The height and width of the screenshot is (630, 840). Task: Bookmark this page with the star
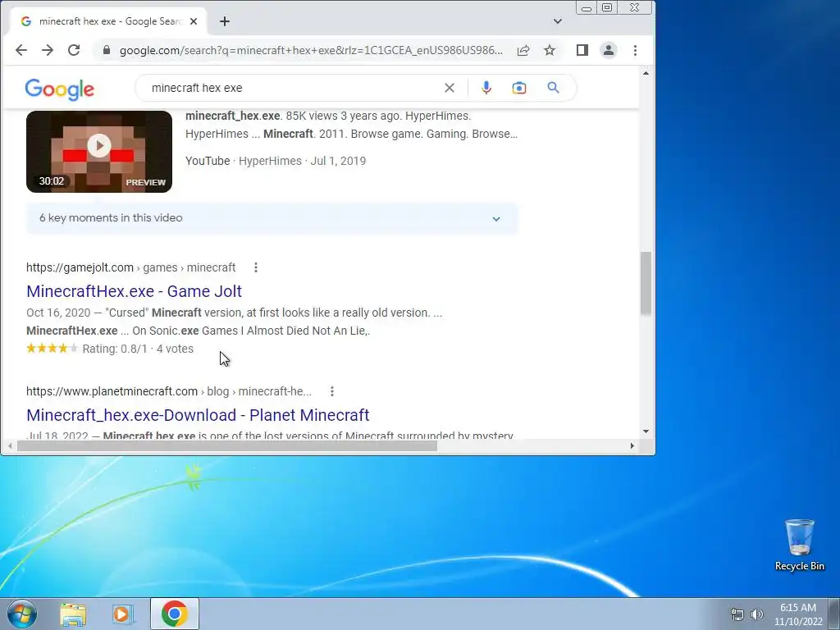[x=550, y=50]
